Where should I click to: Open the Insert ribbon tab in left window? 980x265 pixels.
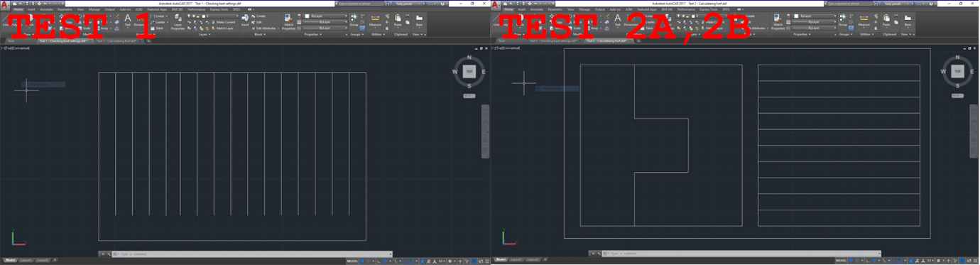(x=31, y=9)
